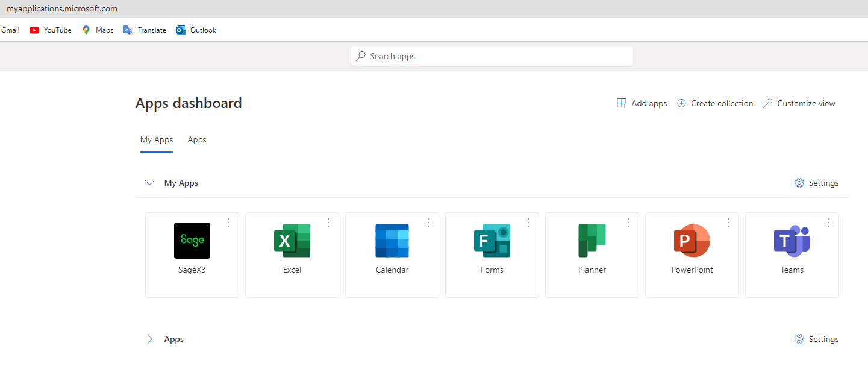Open the Microsoft Forms app icon
Viewport: 868px width, 386px height.
(492, 241)
